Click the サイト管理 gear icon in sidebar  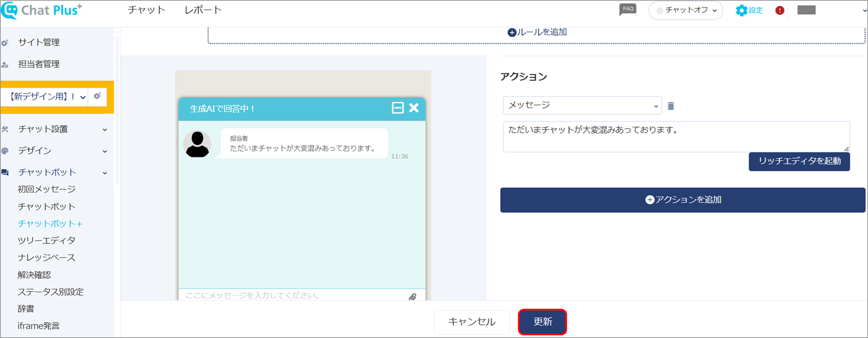(x=5, y=43)
